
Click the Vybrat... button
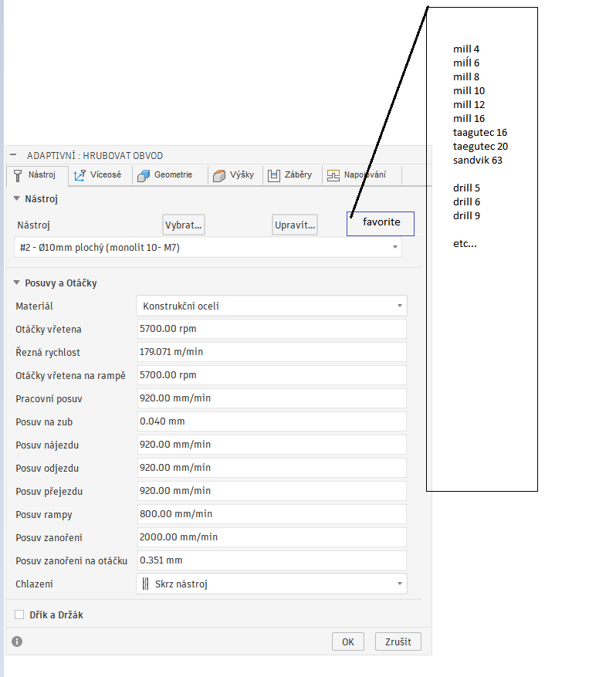184,225
